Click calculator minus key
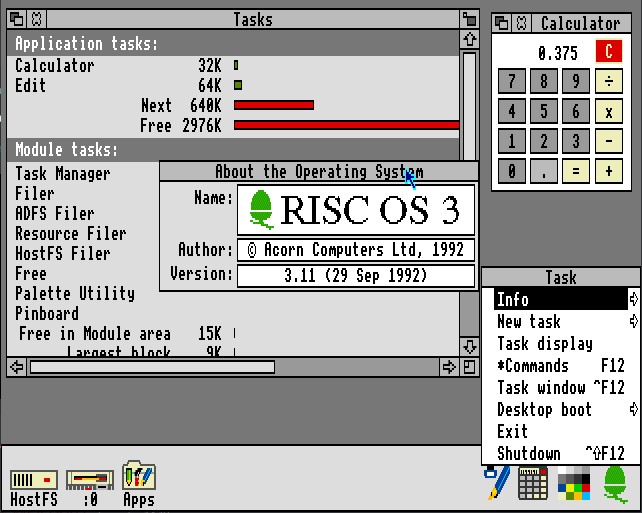642x513 pixels. [609, 141]
